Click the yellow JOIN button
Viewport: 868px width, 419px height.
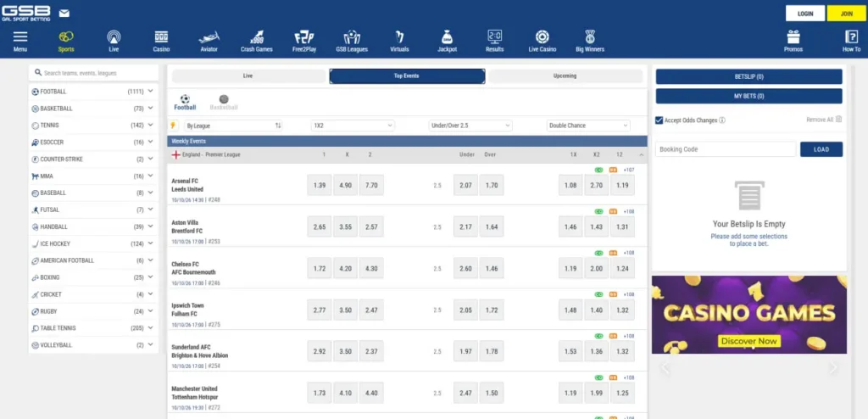(847, 14)
